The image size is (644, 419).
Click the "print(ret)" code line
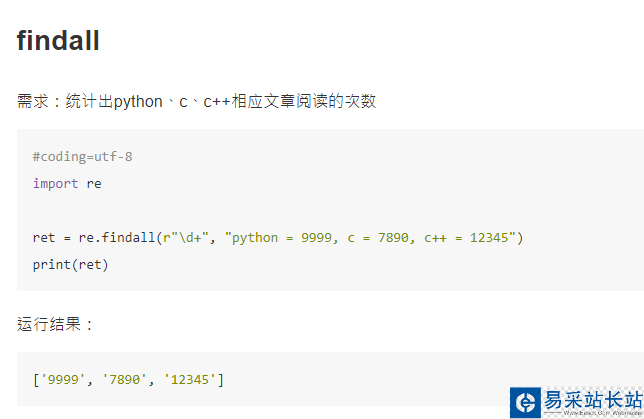pyautogui.click(x=70, y=265)
